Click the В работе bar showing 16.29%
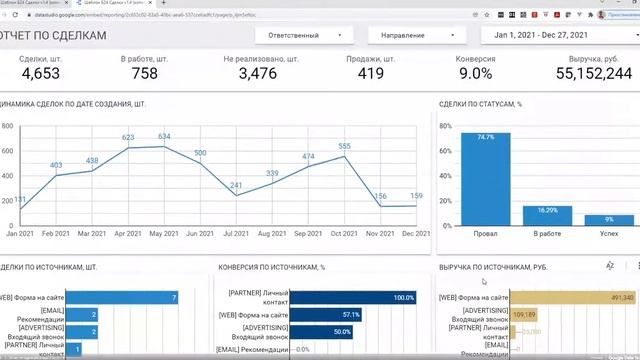 (x=547, y=216)
